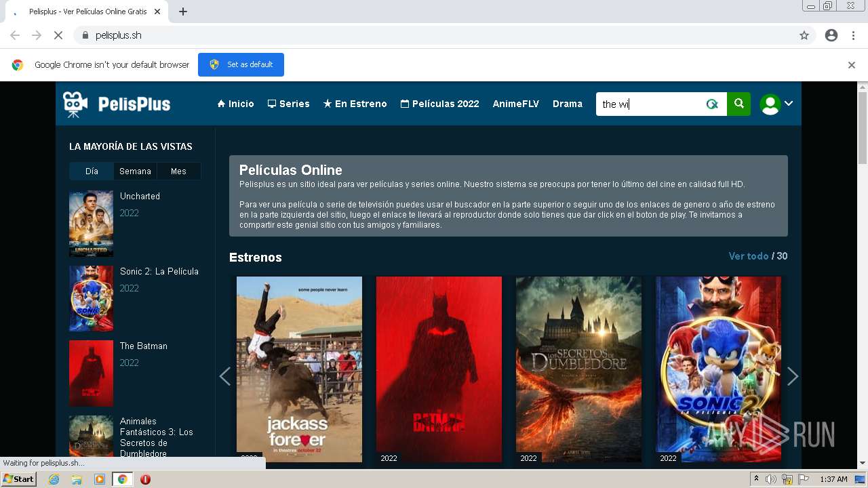Click the PelisPlus camera logo

coord(117,104)
